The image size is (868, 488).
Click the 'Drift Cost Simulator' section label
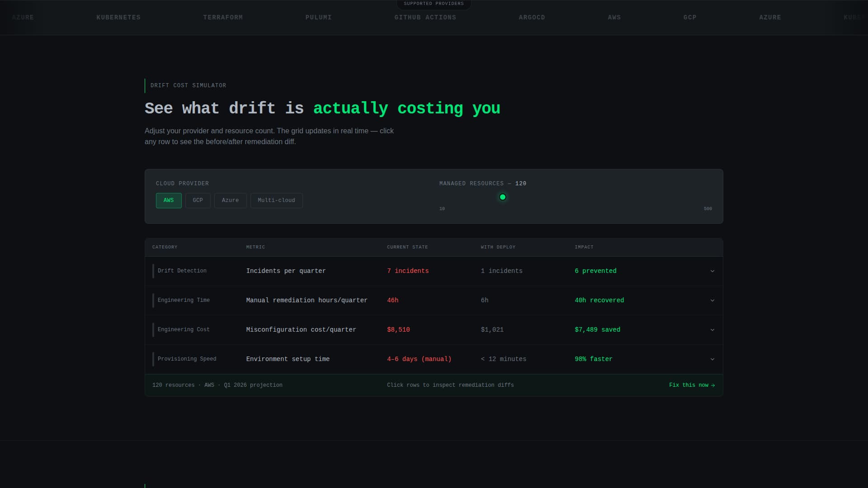[188, 85]
